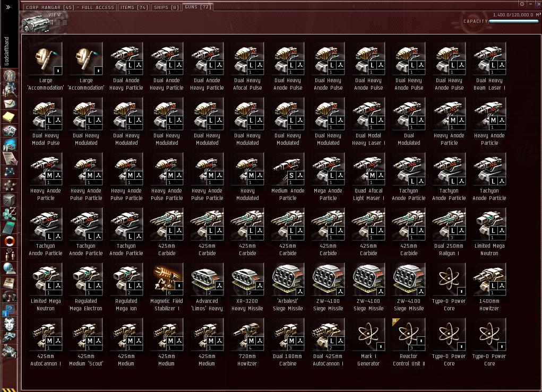Select the 425mm Medium 'Scout' item

(85, 343)
